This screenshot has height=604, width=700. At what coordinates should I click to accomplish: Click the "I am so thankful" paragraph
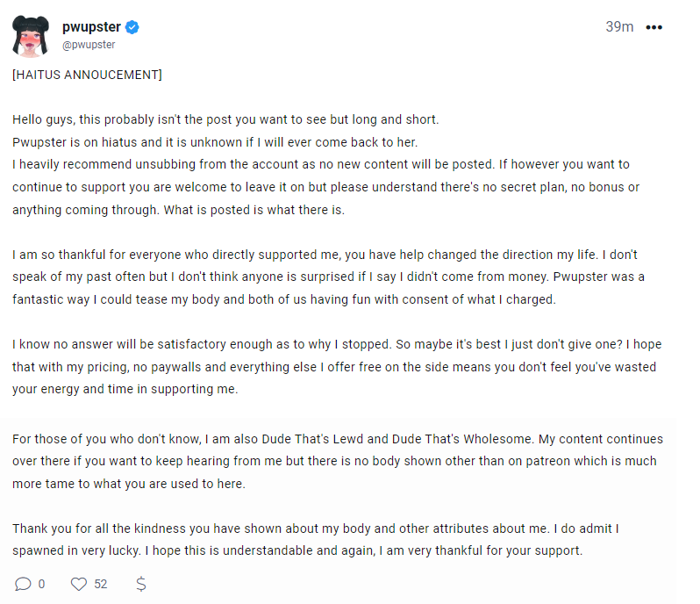325,277
